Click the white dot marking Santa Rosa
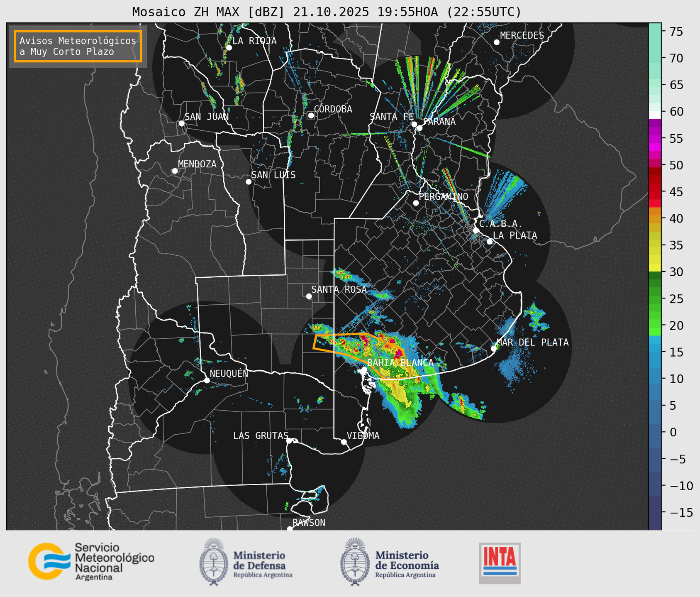This screenshot has width=700, height=597. click(309, 296)
